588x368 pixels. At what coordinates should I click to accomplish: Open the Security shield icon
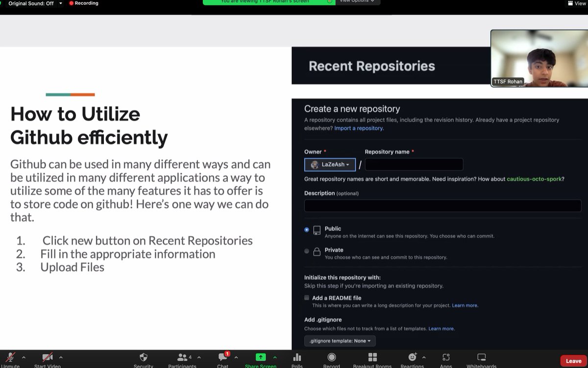144,357
